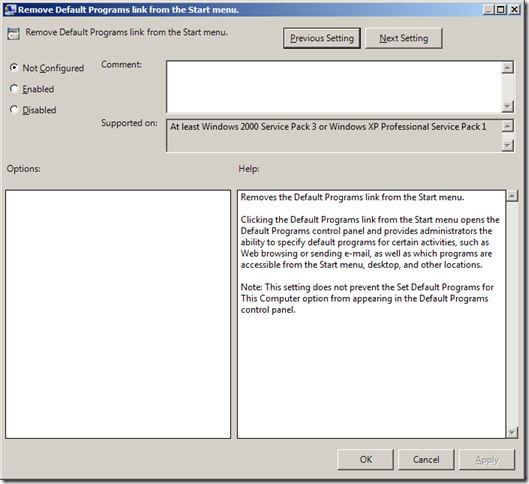The image size is (529, 484).
Task: Minimize the policy dialog window
Action: point(488,9)
